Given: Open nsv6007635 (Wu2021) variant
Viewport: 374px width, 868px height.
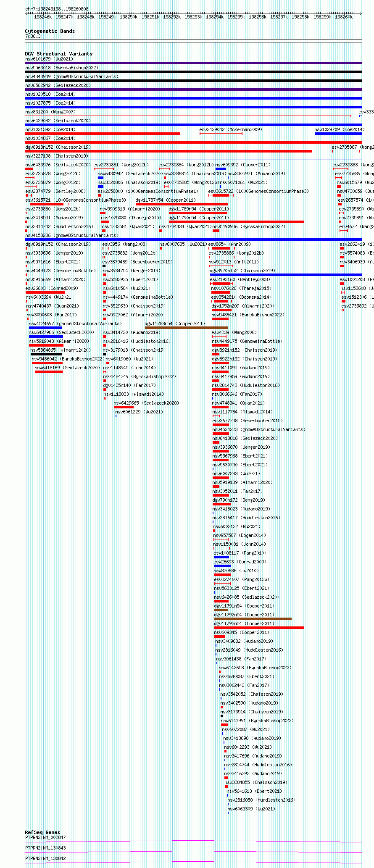Looking at the screenshot, I should click(x=183, y=244).
